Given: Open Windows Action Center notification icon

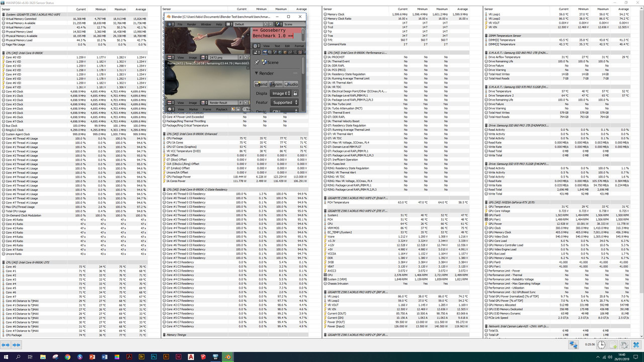Looking at the screenshot, I should 635,357.
